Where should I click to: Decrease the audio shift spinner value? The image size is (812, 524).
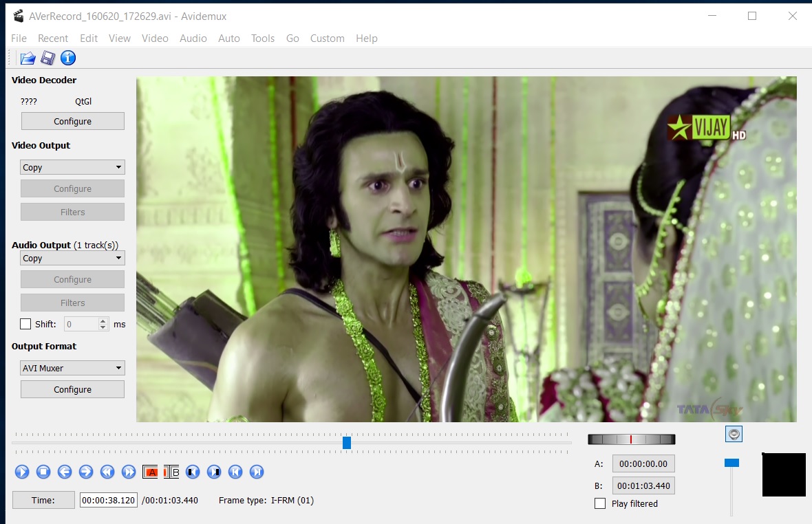(x=103, y=327)
